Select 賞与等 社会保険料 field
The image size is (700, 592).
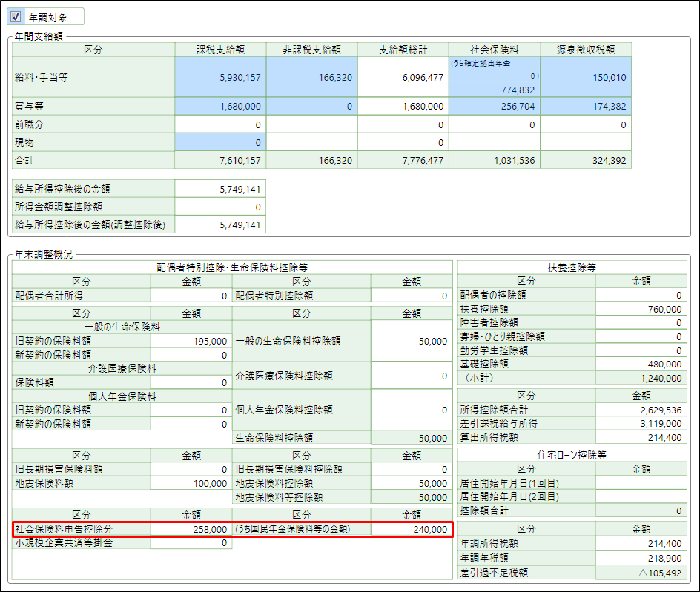tap(494, 107)
